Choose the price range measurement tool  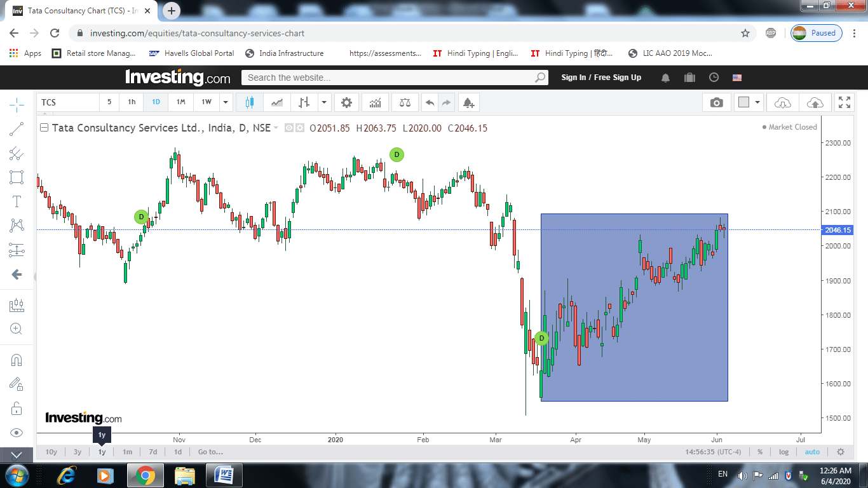pyautogui.click(x=17, y=250)
